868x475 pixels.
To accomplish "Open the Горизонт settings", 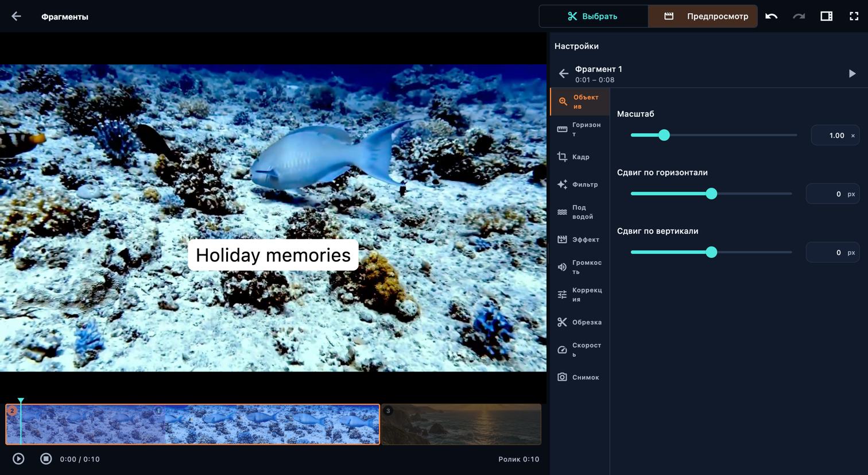I will [580, 129].
